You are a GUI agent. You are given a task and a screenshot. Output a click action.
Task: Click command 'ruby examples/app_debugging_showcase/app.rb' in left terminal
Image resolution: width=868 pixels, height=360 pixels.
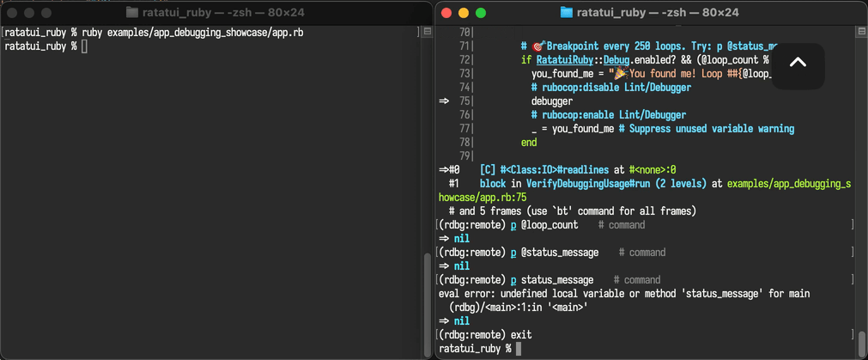click(192, 33)
